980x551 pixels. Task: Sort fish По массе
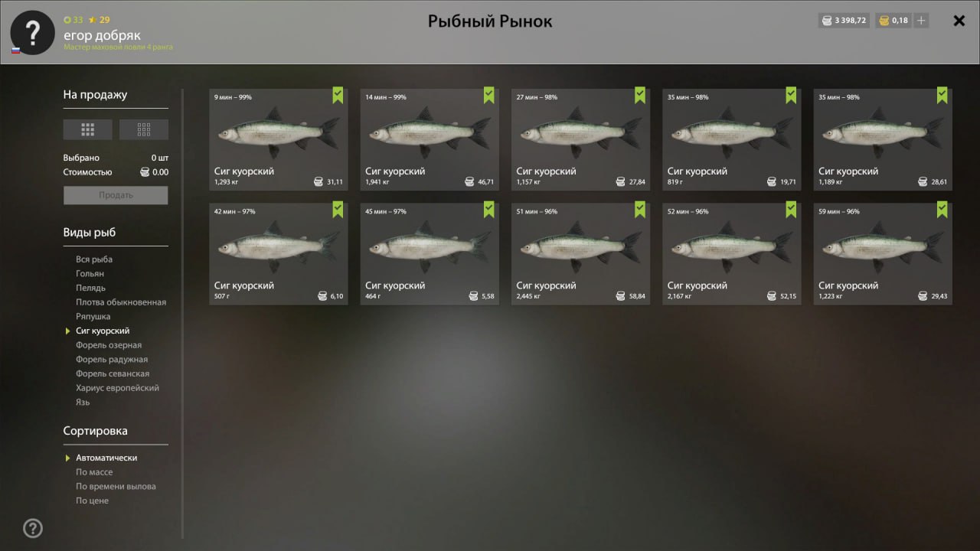[94, 472]
